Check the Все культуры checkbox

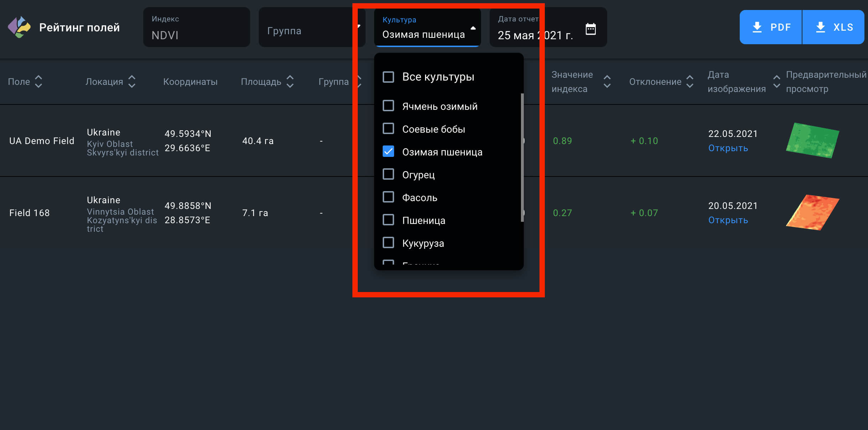[388, 77]
